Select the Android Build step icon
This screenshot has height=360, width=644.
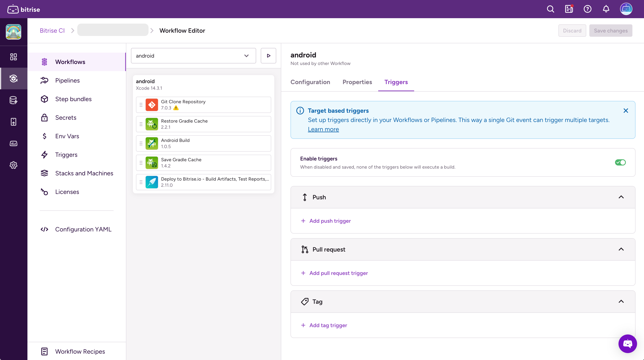point(152,143)
